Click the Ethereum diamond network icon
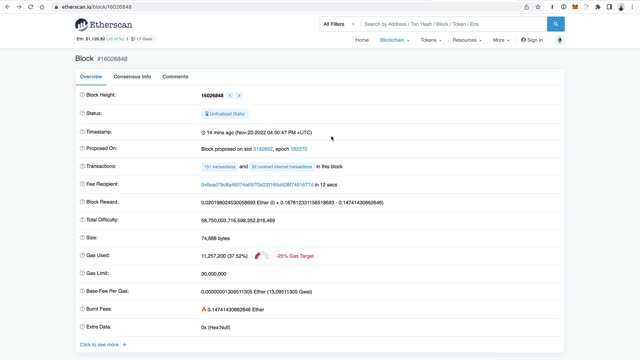Image resolution: width=640 pixels, height=360 pixels. point(560,40)
